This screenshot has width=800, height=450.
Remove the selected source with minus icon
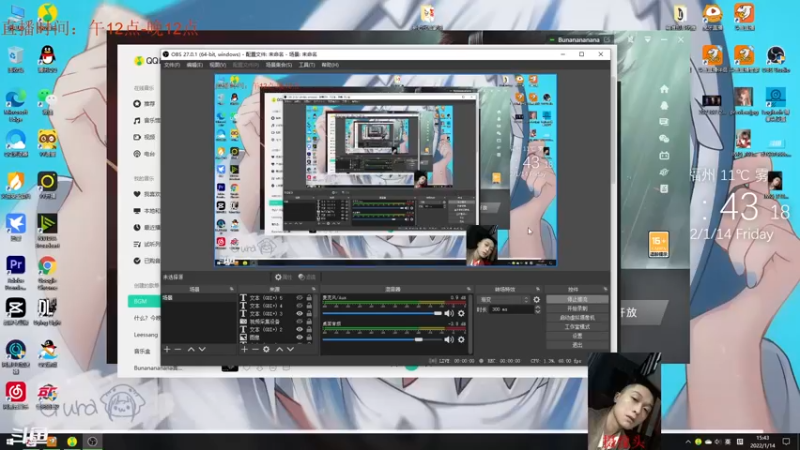coord(255,349)
